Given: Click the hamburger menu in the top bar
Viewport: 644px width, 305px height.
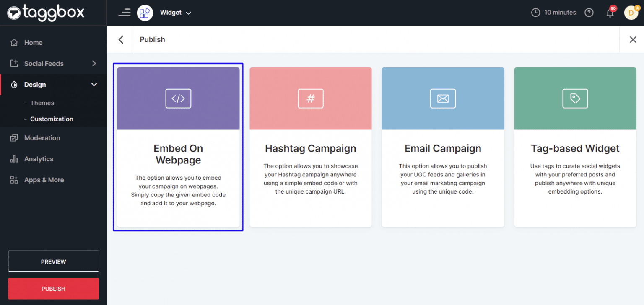Looking at the screenshot, I should (125, 13).
